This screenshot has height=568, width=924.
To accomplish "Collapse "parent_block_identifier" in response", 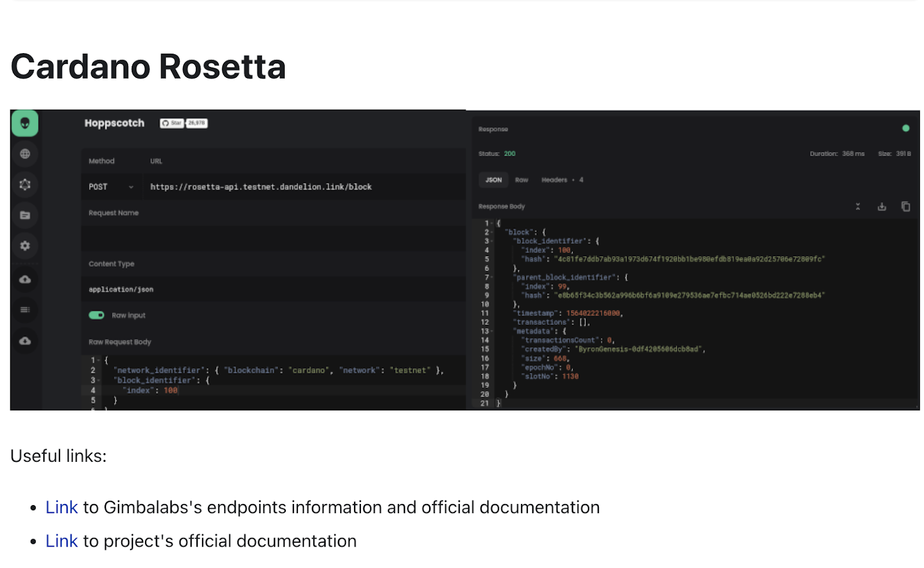I will (492, 277).
